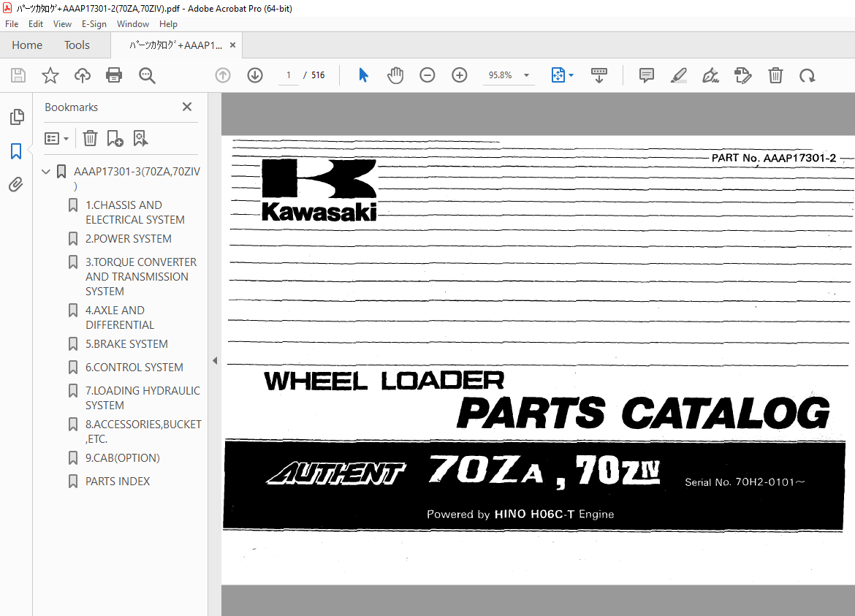Select the AAAP17301-3(70ZA,70ZIV) root bookmark
The height and width of the screenshot is (616, 855).
(137, 178)
